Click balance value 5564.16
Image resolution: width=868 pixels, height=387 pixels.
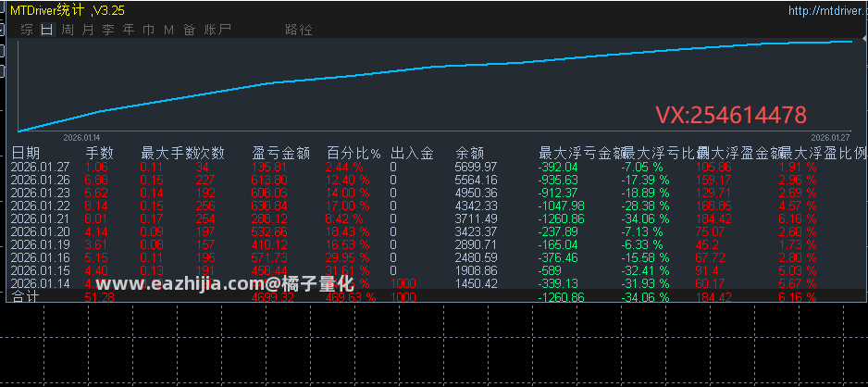point(476,180)
